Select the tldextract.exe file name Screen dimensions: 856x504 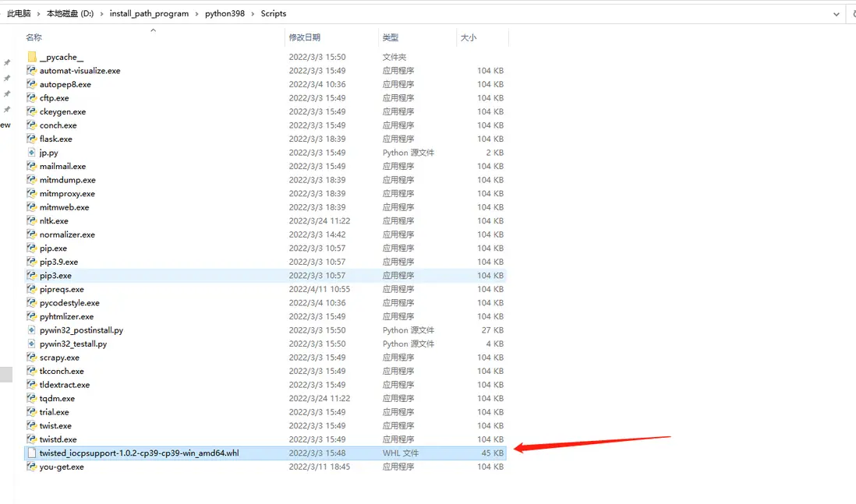click(x=65, y=385)
